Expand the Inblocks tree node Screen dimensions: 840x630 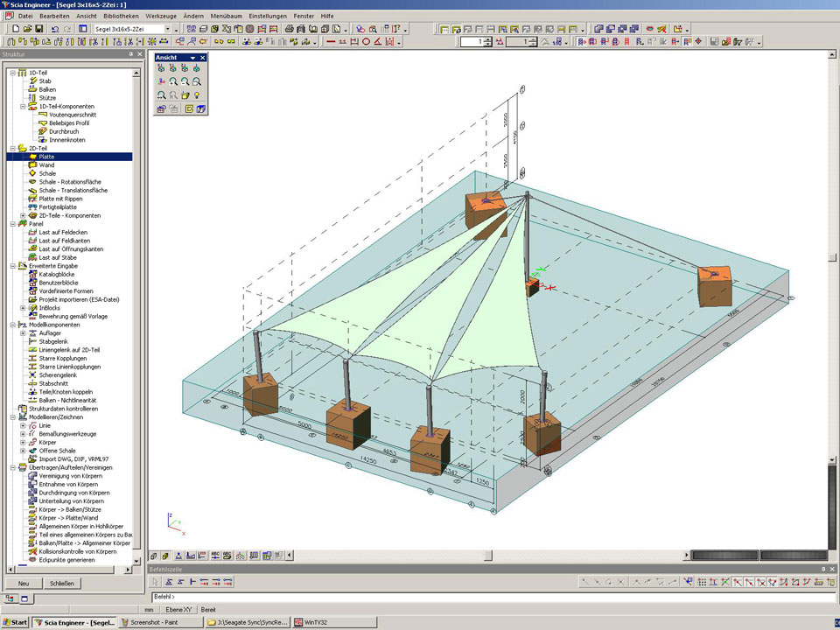point(23,308)
